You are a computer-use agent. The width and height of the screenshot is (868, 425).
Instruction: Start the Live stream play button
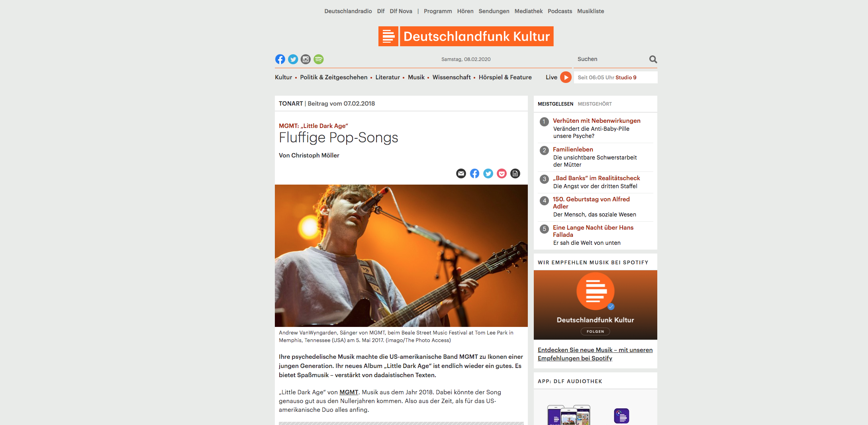(566, 77)
